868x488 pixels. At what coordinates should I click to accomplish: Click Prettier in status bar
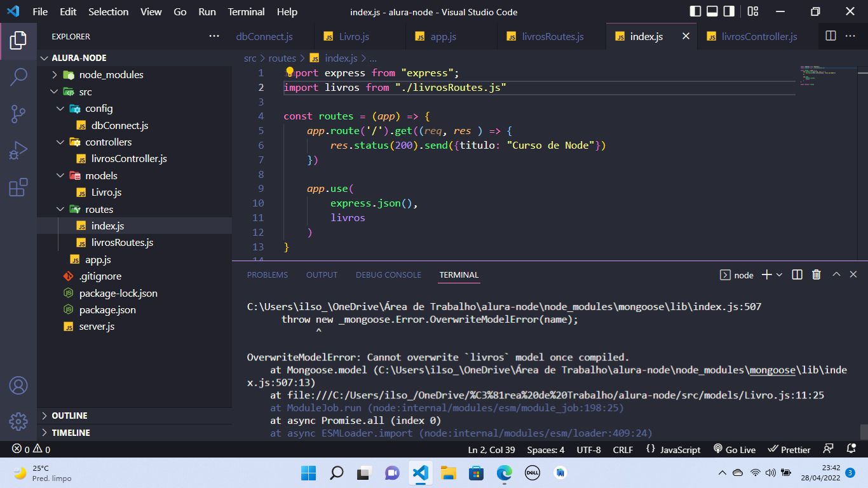tap(789, 449)
